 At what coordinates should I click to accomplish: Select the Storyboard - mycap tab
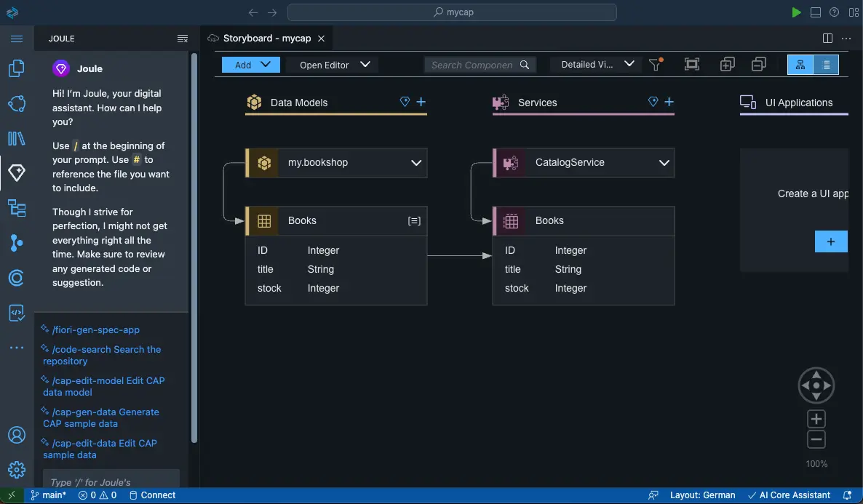pyautogui.click(x=266, y=38)
